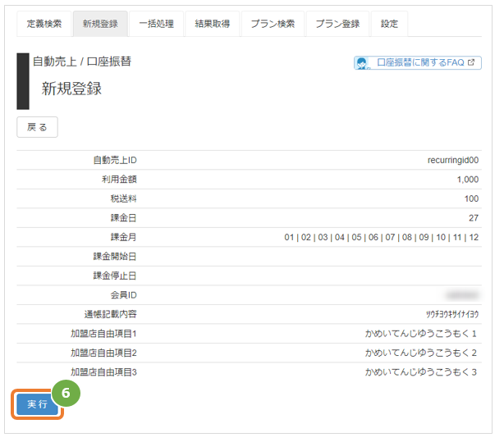Click the large 新規登録 page title
504x442 pixels.
[71, 89]
